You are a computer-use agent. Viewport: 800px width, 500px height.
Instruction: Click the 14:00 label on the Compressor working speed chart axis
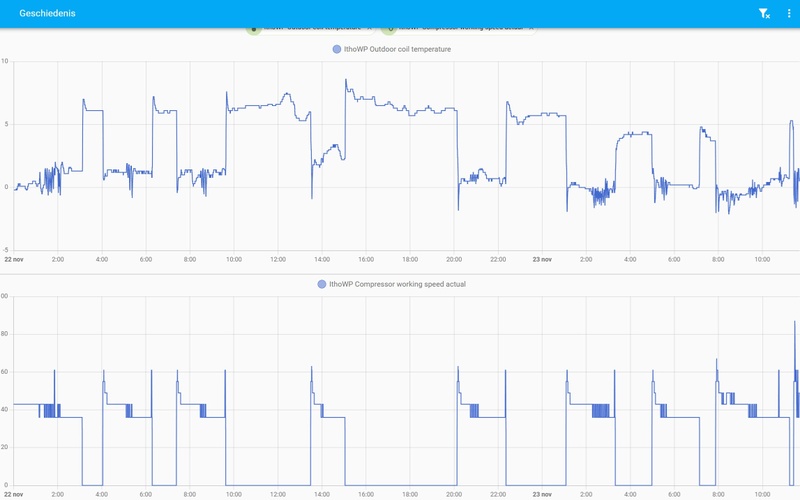pyautogui.click(x=322, y=494)
